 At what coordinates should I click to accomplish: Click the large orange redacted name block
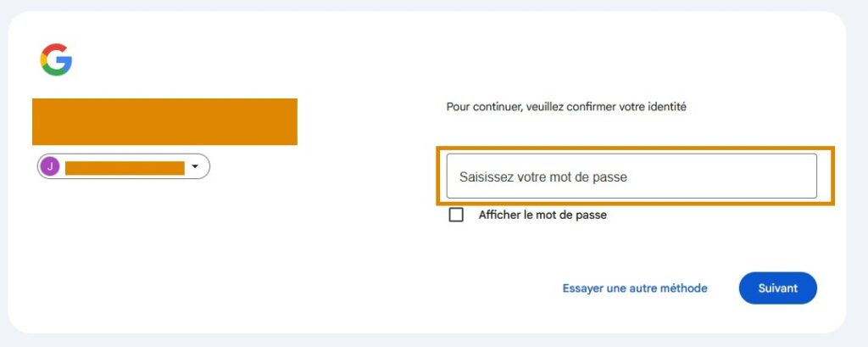point(164,121)
